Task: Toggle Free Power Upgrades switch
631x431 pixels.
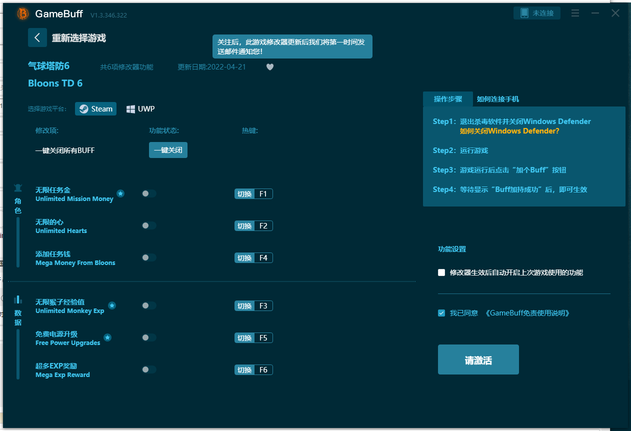Action: (149, 338)
